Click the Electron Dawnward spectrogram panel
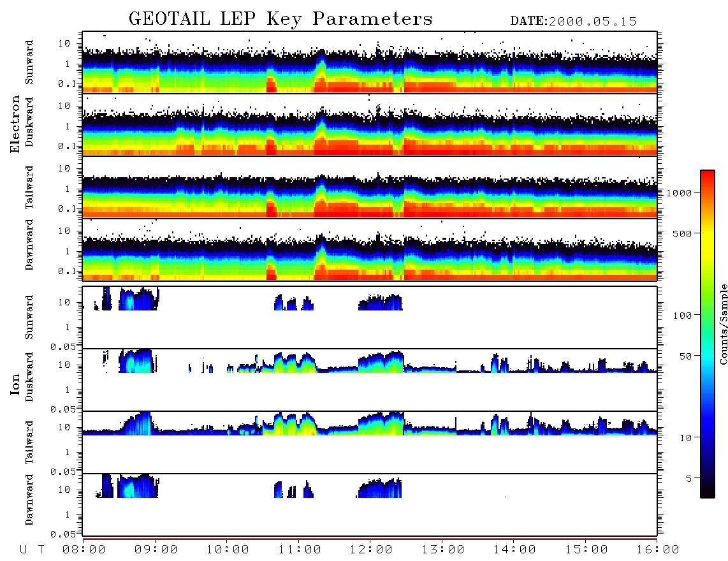Screen dimensions: 728x561 370,249
